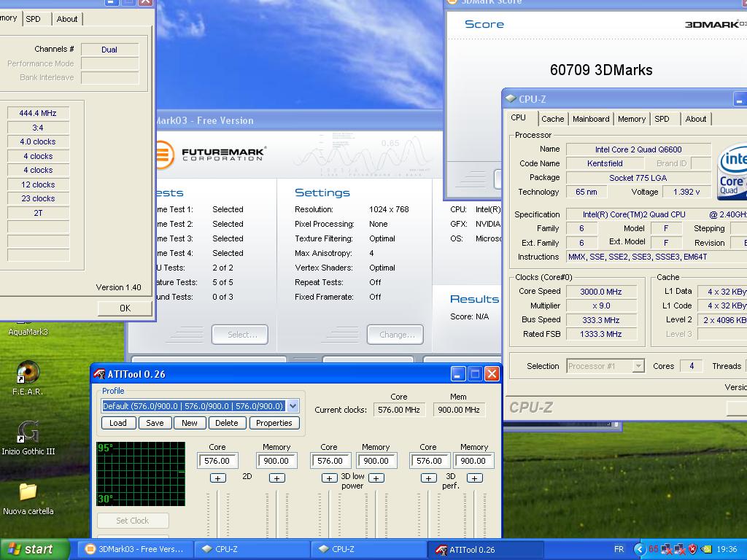Viewport: 747px width, 560px height.
Task: Click the red shield security tray icon
Action: [x=693, y=550]
